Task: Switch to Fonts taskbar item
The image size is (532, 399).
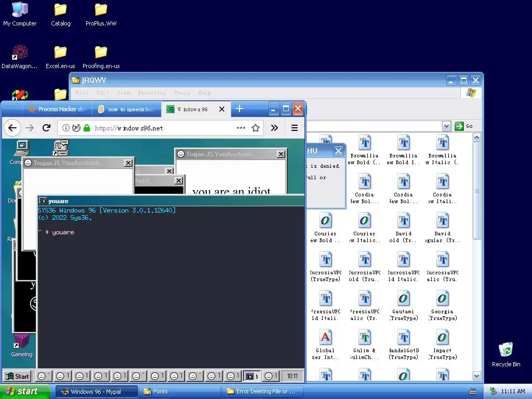Action: 180,392
